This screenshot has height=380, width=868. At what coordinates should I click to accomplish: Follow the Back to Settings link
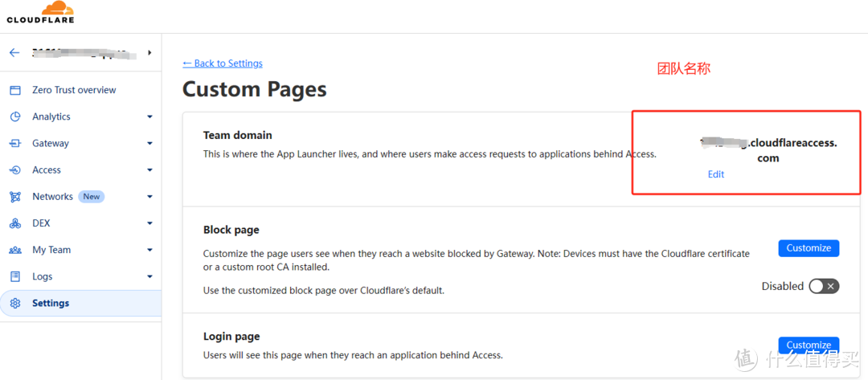tap(223, 63)
